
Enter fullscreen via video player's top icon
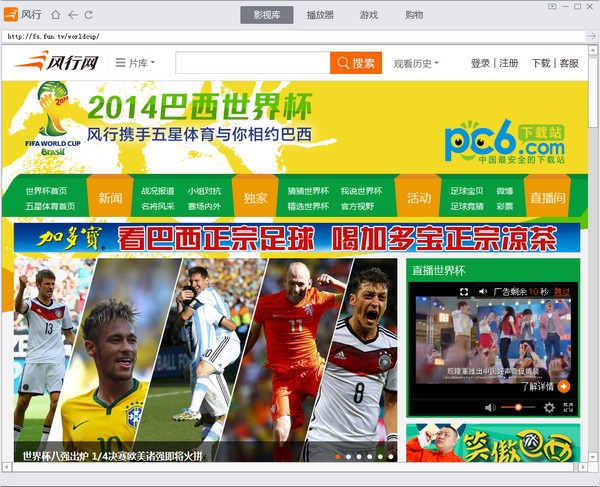point(464,292)
